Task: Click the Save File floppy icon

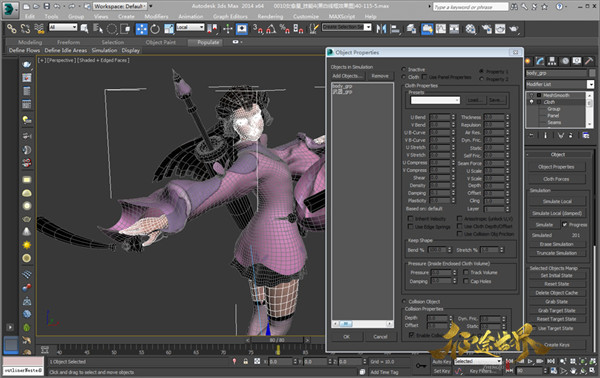Action: pos(46,7)
